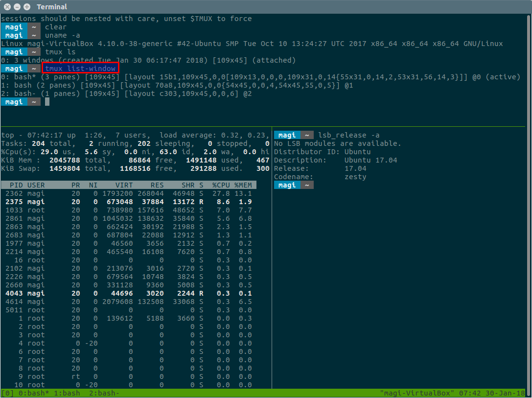532x398 pixels.
Task: Click the uname -a command text
Action: [x=62, y=35]
